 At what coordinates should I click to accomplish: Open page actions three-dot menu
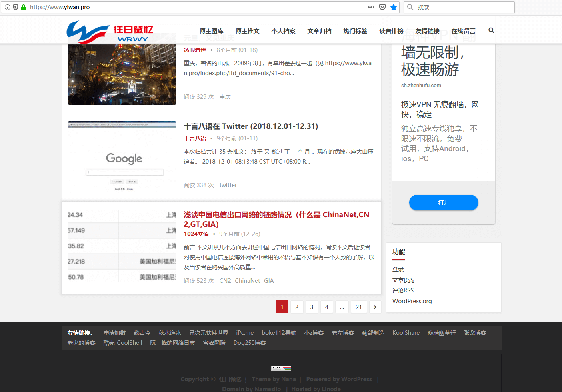click(x=371, y=7)
